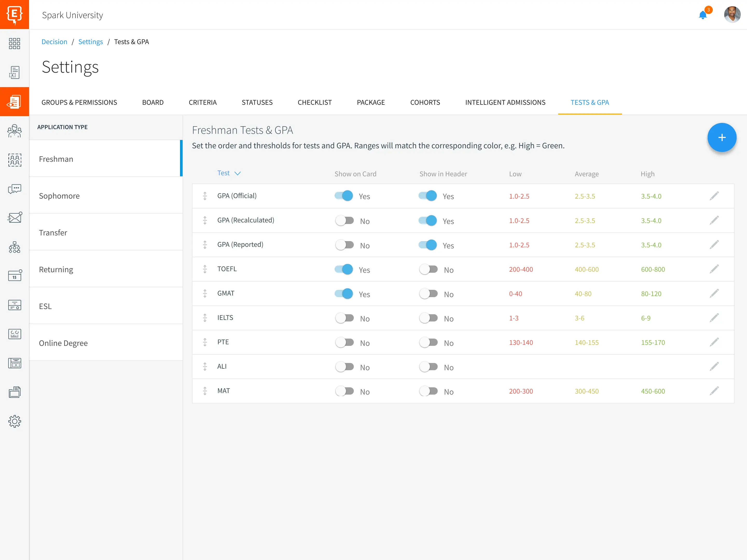Open the payment card sidebar icon
Viewport: 747px width, 560px height.
[x=15, y=305]
